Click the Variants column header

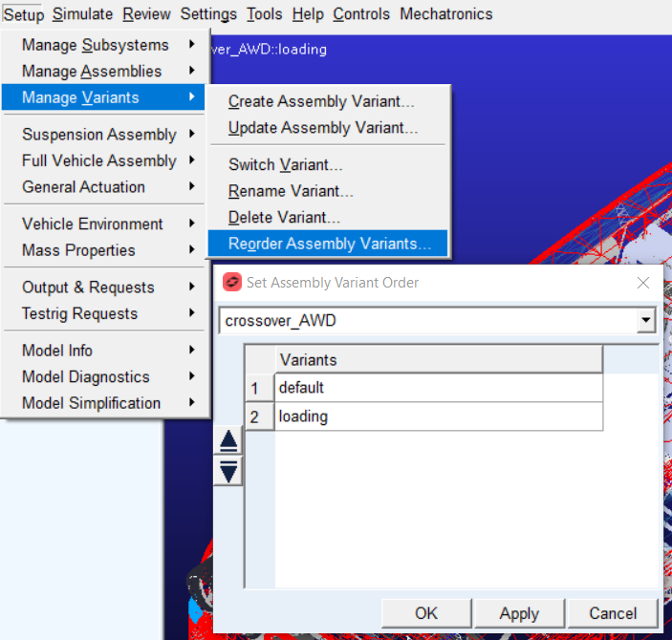click(438, 360)
